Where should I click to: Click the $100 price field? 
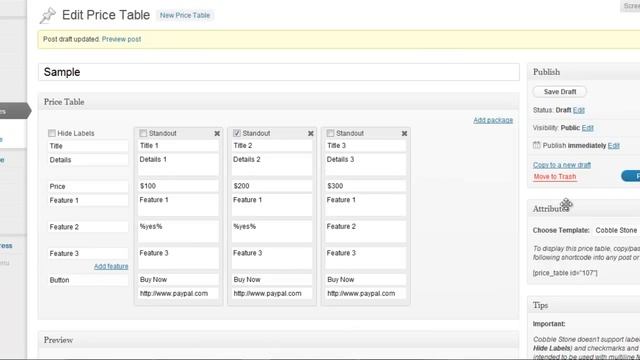(x=178, y=186)
